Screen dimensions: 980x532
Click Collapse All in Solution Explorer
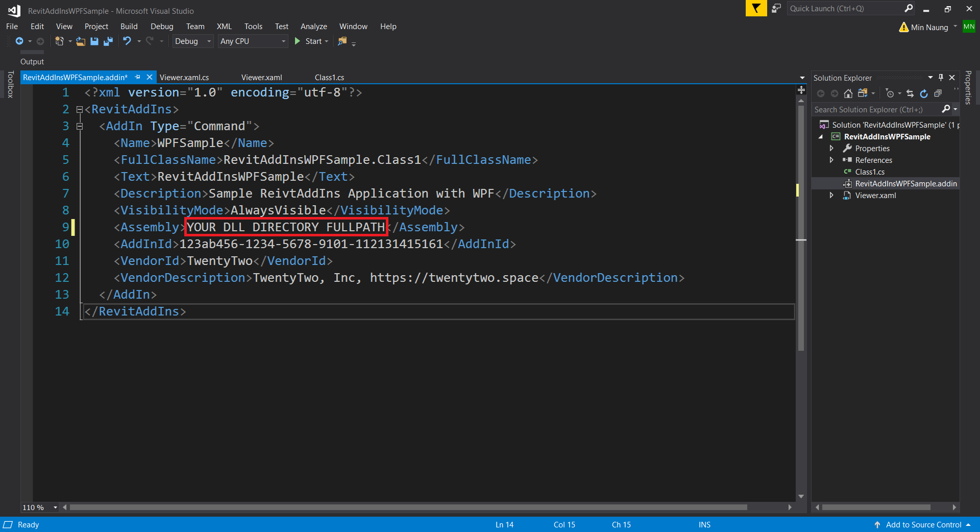[x=938, y=93]
